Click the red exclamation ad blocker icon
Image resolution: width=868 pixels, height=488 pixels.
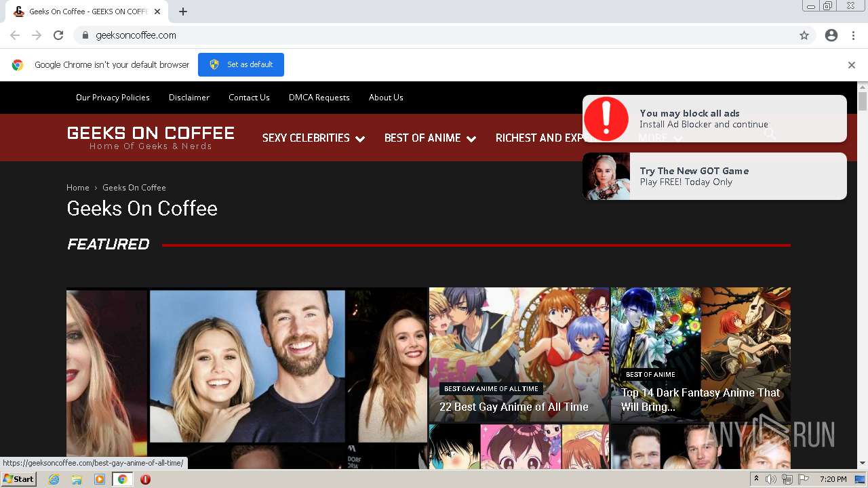[606, 119]
